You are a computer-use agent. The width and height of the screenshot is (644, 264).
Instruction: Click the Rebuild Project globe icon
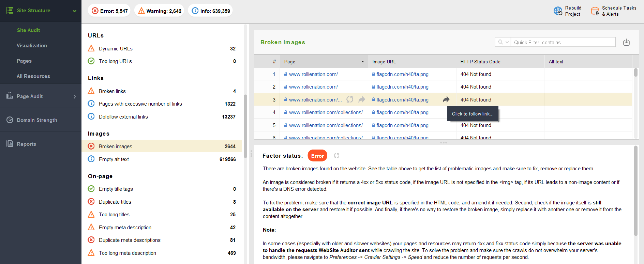(558, 11)
